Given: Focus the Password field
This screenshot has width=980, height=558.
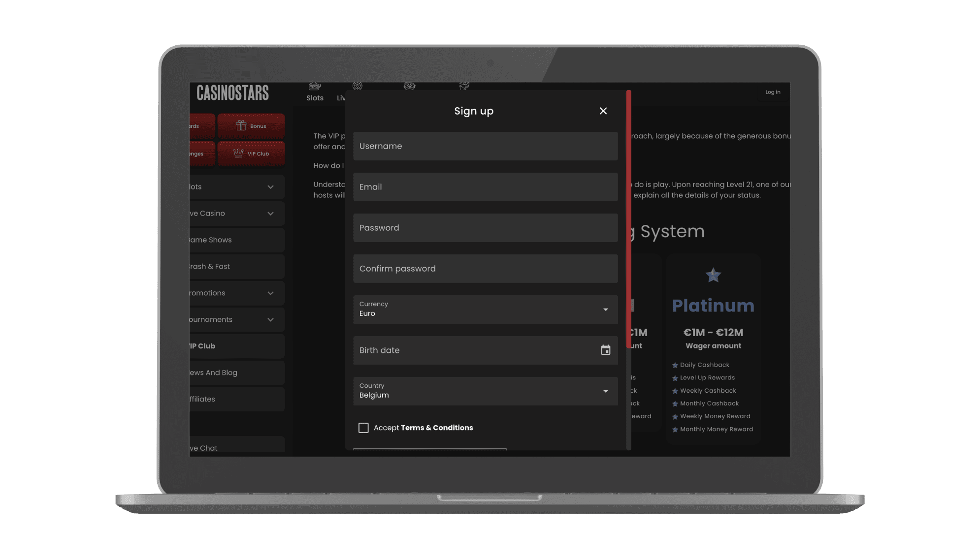Looking at the screenshot, I should [x=485, y=228].
